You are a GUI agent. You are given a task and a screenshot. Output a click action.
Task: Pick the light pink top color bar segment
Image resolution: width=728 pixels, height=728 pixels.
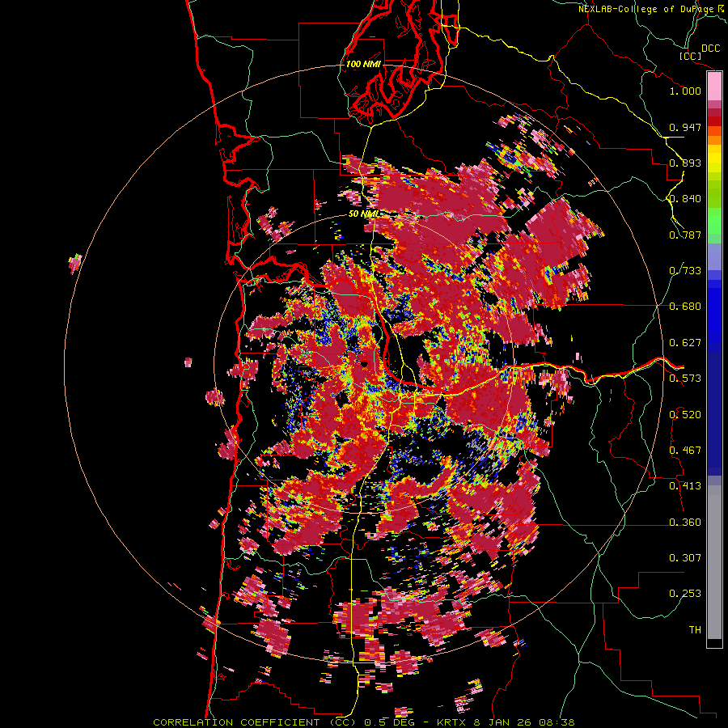(x=714, y=87)
